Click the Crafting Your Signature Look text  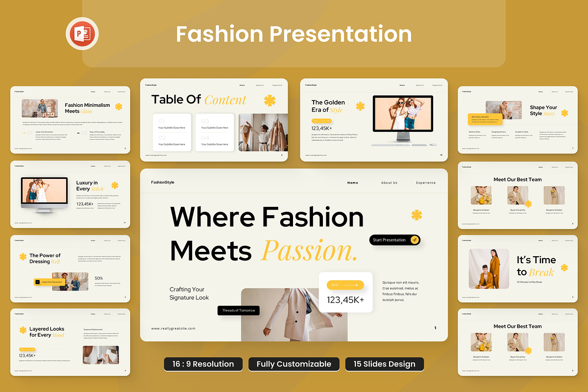point(189,294)
